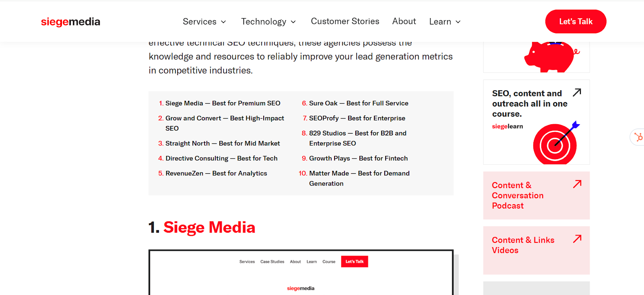Open the siegelearn logo link
This screenshot has height=295, width=644.
tap(508, 127)
